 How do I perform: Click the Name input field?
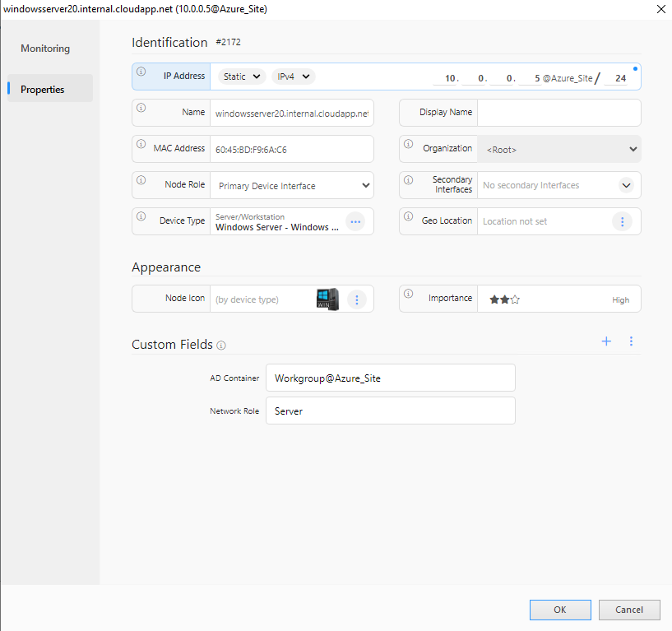(292, 114)
